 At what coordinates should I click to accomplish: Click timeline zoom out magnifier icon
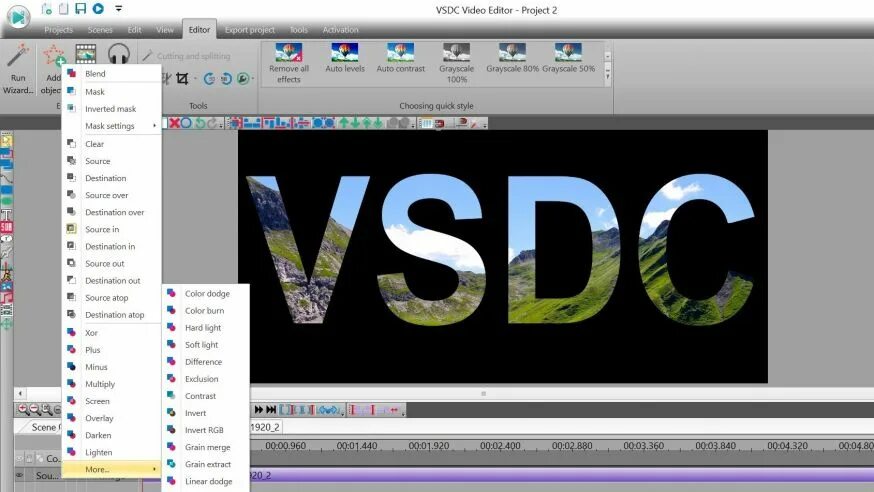pyautogui.click(x=35, y=410)
